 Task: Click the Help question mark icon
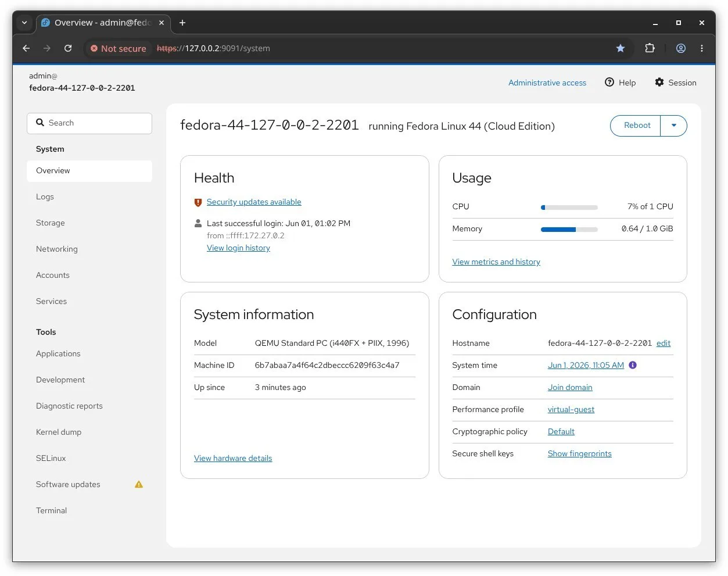(x=609, y=83)
